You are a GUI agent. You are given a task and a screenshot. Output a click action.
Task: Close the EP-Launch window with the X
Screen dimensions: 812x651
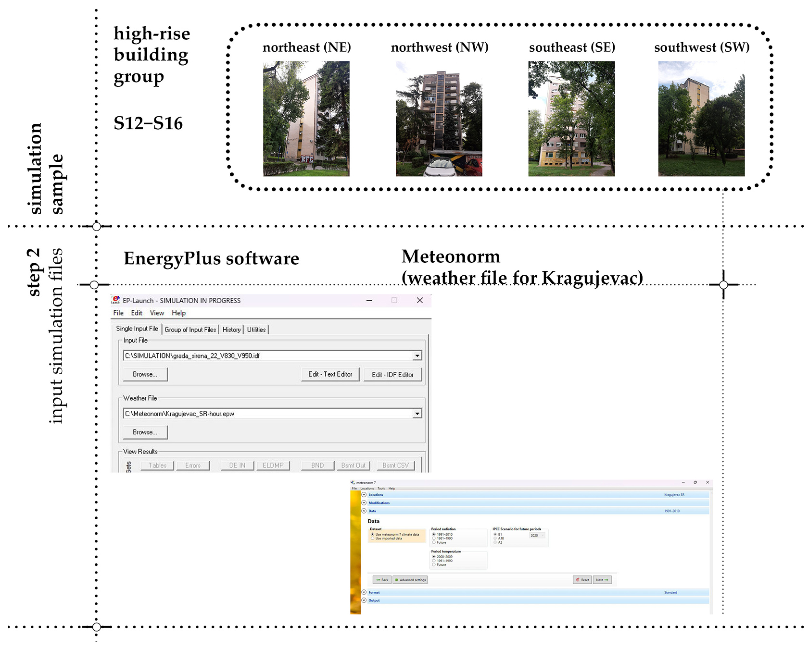420,300
